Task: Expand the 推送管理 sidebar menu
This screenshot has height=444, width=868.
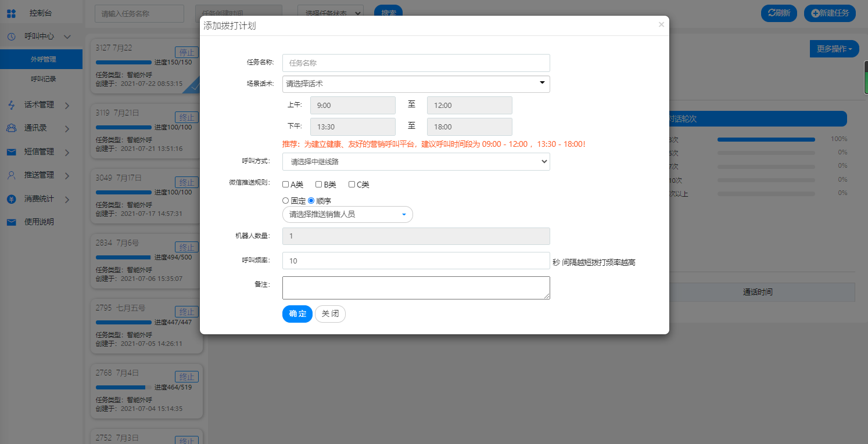Action: [x=67, y=175]
